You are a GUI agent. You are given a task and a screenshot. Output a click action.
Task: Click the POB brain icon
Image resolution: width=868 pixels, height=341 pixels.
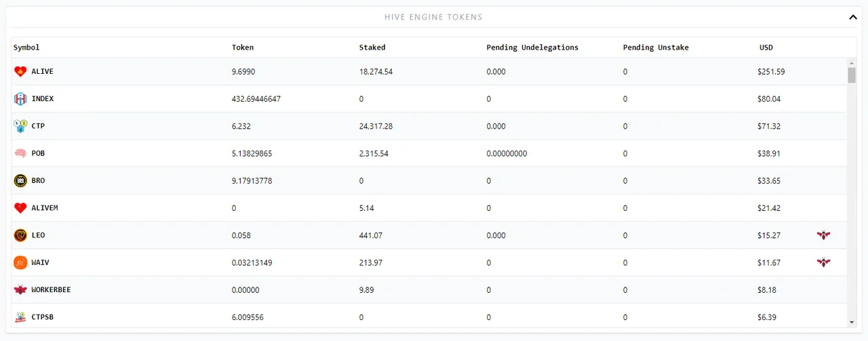20,153
